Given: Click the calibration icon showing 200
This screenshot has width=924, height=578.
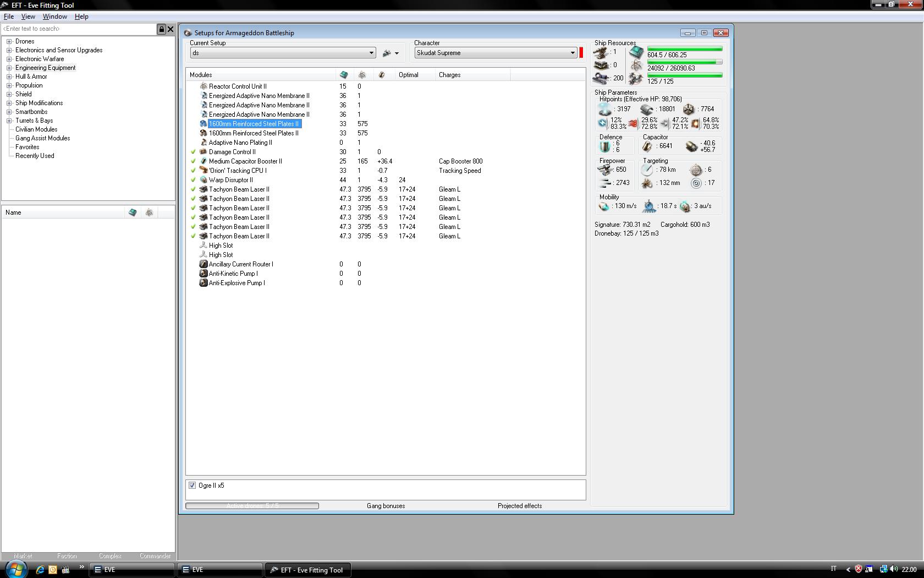Looking at the screenshot, I should point(601,79).
